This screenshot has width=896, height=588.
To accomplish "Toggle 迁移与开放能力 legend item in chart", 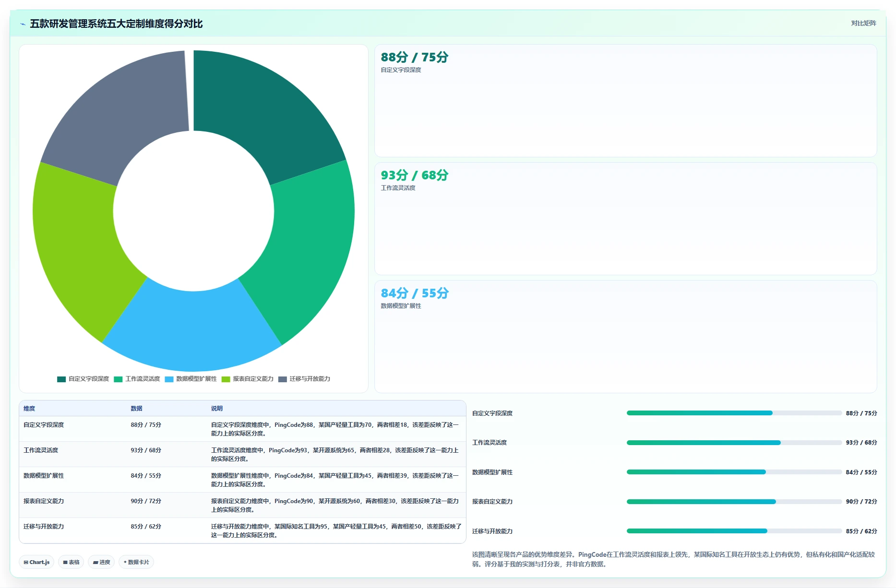I will 304,379.
